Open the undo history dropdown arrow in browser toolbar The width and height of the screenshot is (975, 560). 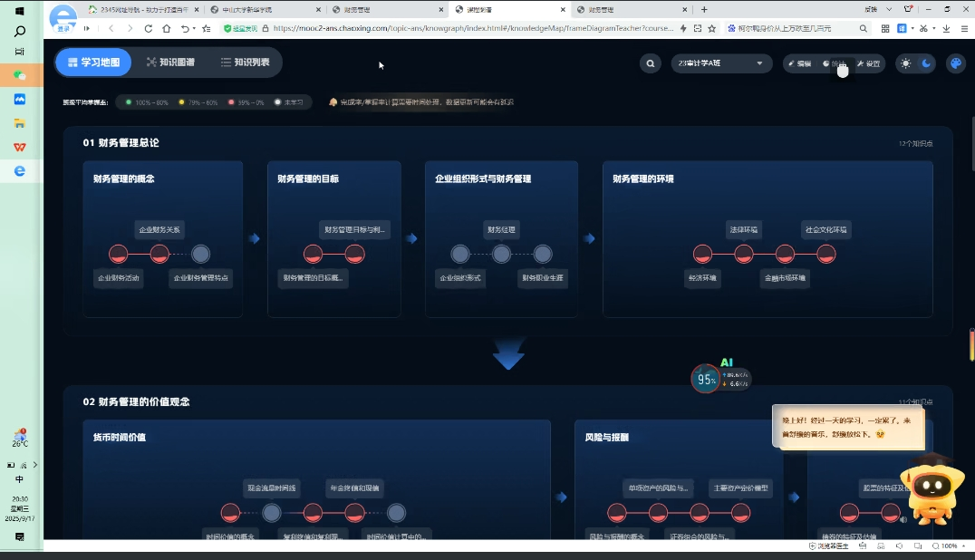click(196, 28)
